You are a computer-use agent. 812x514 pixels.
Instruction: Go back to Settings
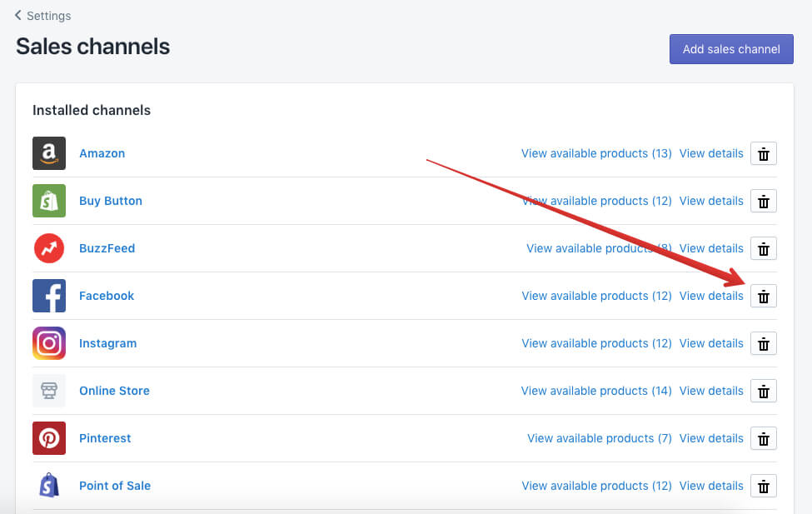click(43, 16)
